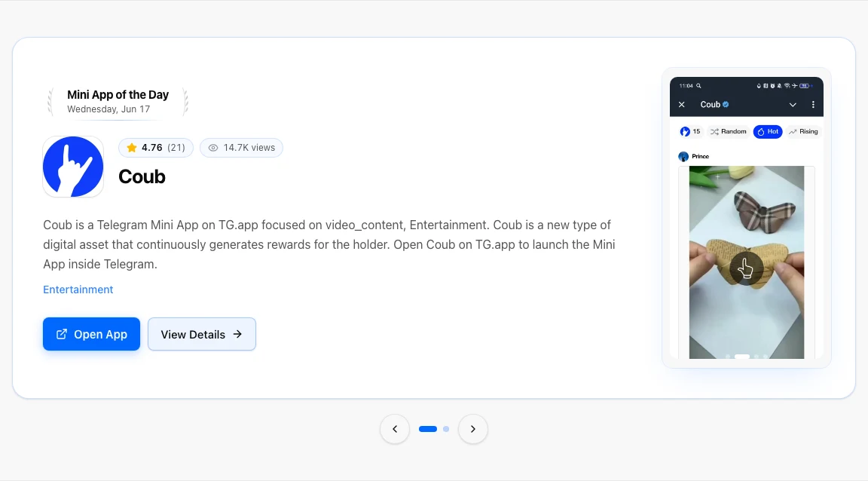
Task: Click the 15 counter chip in the screenshot
Action: (690, 131)
